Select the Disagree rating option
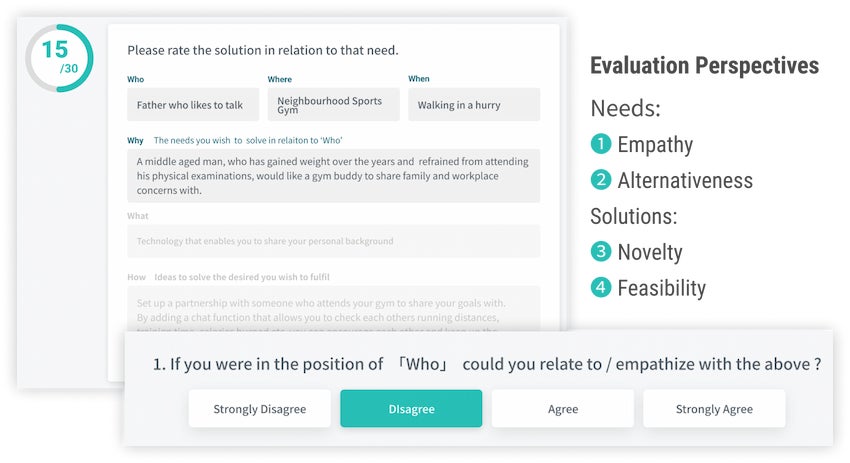850x463 pixels. click(x=411, y=408)
